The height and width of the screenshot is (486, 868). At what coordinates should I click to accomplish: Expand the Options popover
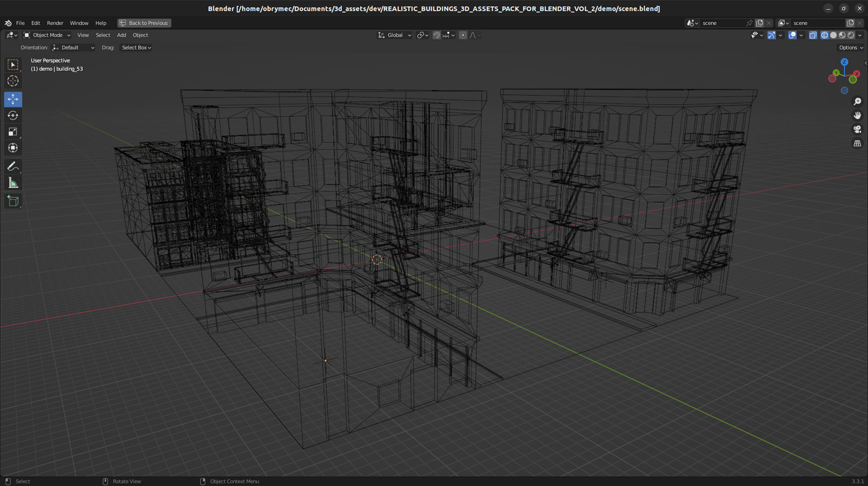(851, 47)
